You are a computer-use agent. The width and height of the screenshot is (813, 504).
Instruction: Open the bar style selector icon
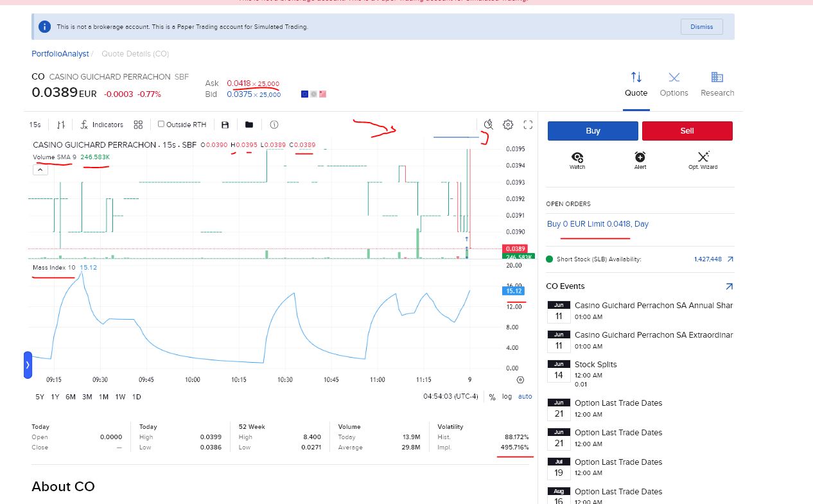(61, 125)
